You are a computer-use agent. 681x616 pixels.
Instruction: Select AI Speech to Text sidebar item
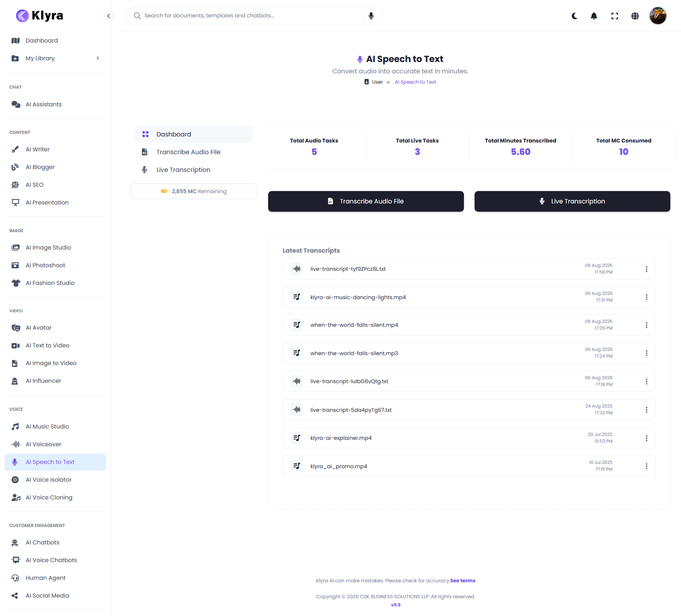55,462
